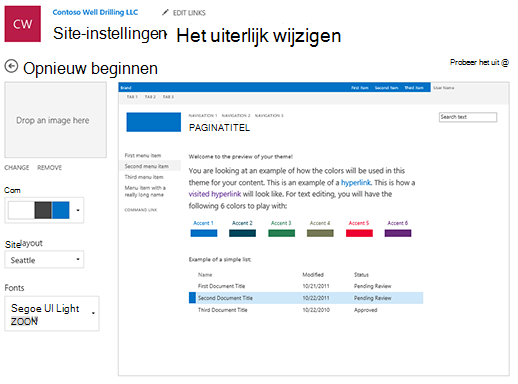Select the blue swatch in the palette
518x384 pixels.
click(61, 210)
